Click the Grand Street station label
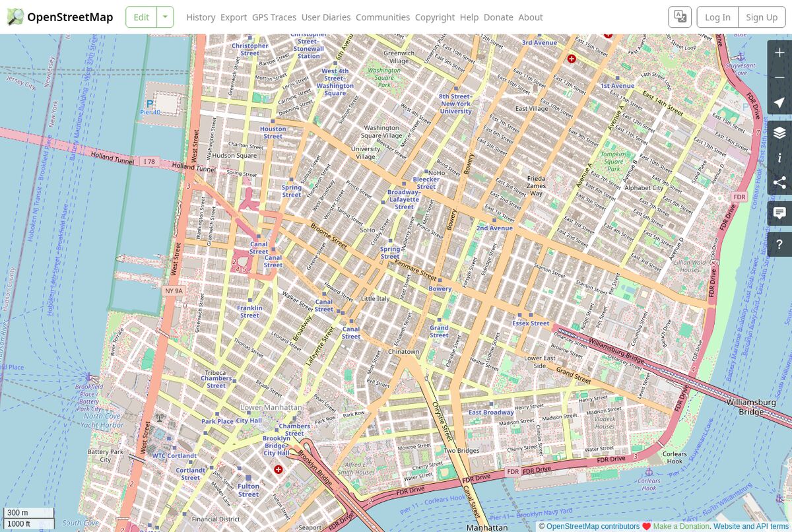The image size is (792, 532). coord(439,331)
